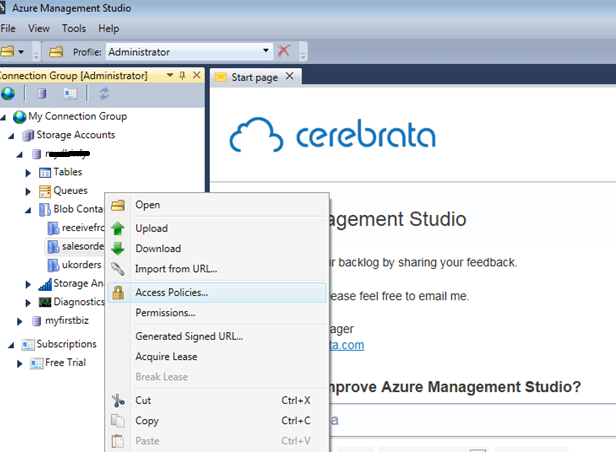Click the subscription window icon in the connection toolbar
This screenshot has width=616, height=455.
(x=70, y=94)
